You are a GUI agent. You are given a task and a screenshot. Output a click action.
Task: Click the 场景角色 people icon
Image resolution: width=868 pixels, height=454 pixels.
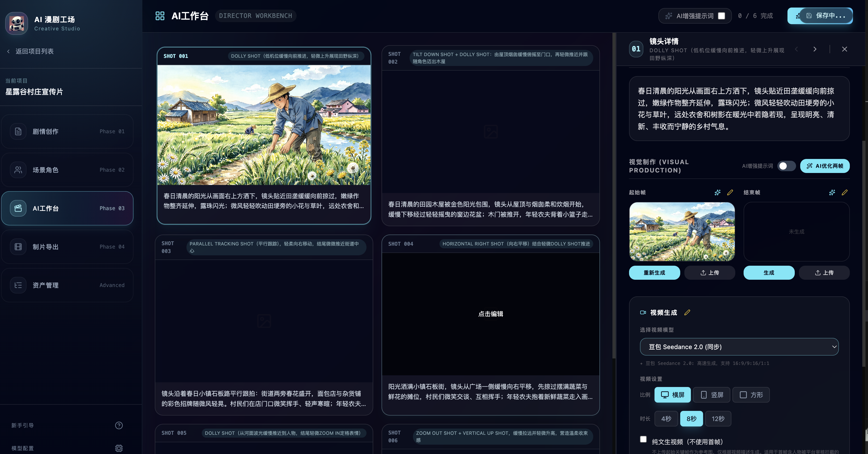18,170
